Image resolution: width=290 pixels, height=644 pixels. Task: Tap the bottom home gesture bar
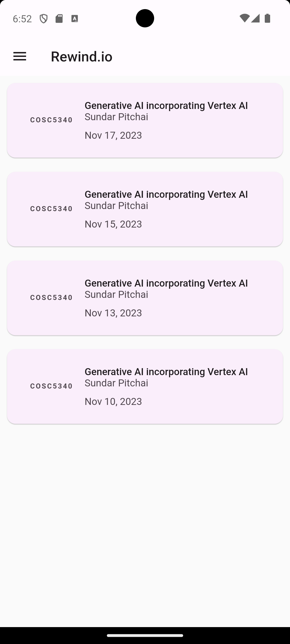click(145, 635)
